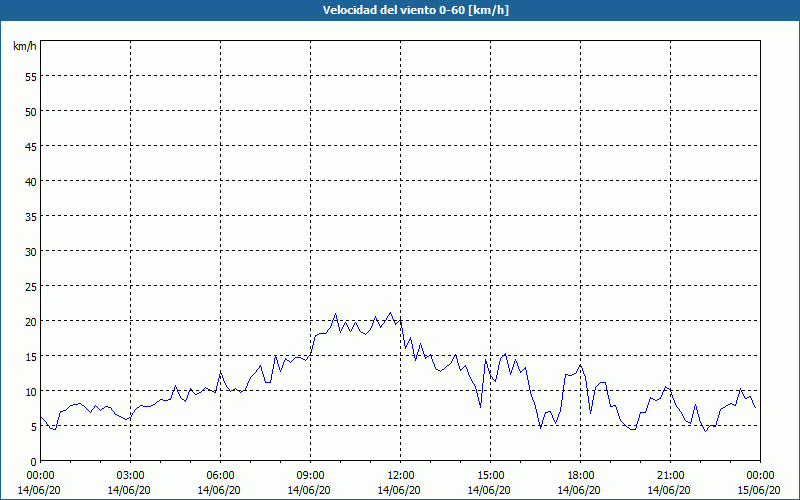
Task: Click the 14/06/20 date under 21:00
Action: 669,490
